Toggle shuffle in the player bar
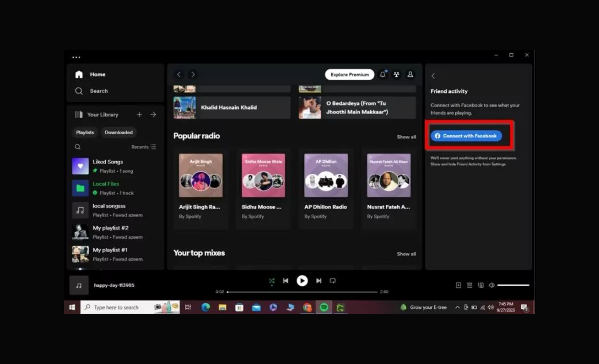 pyautogui.click(x=272, y=281)
